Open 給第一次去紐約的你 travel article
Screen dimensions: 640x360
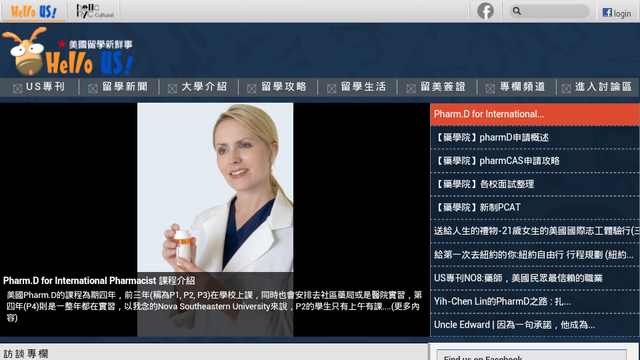534,255
